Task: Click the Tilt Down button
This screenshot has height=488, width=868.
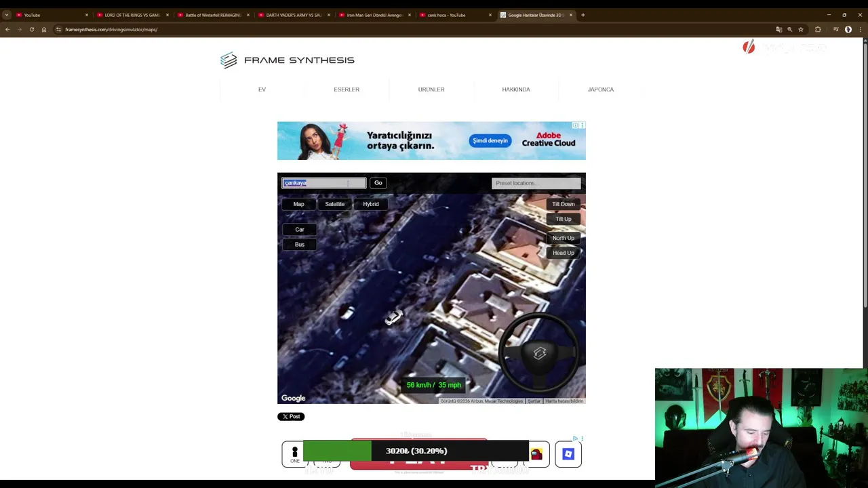Action: tap(564, 204)
